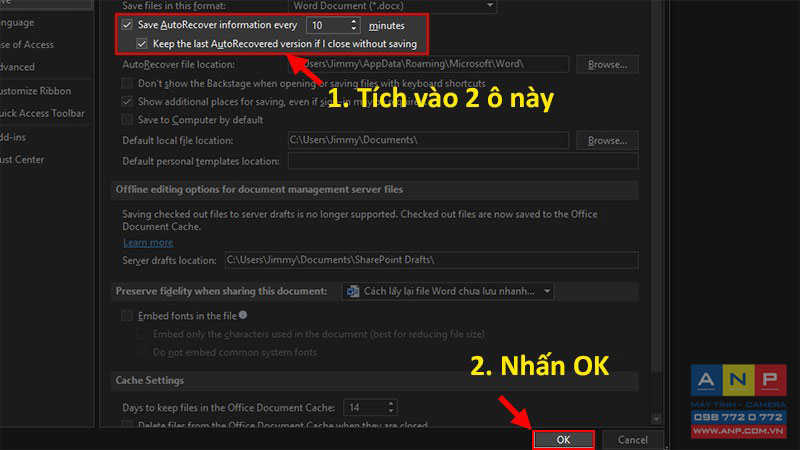Toggle Do not embed common system fonts checkbox
Screen dimensions: 800x450
click(x=142, y=353)
